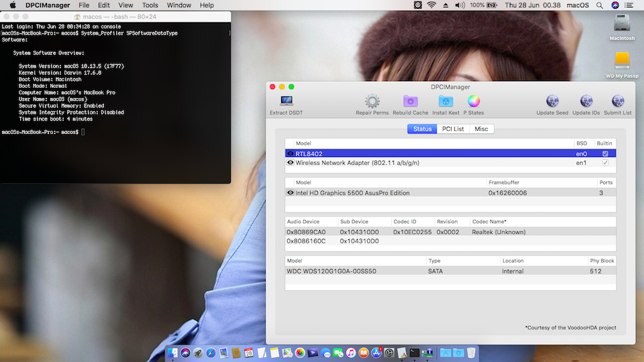The image size is (644, 362).
Task: Toggle Builtin checkbox for Wireless Network Adapter
Action: pos(605,163)
